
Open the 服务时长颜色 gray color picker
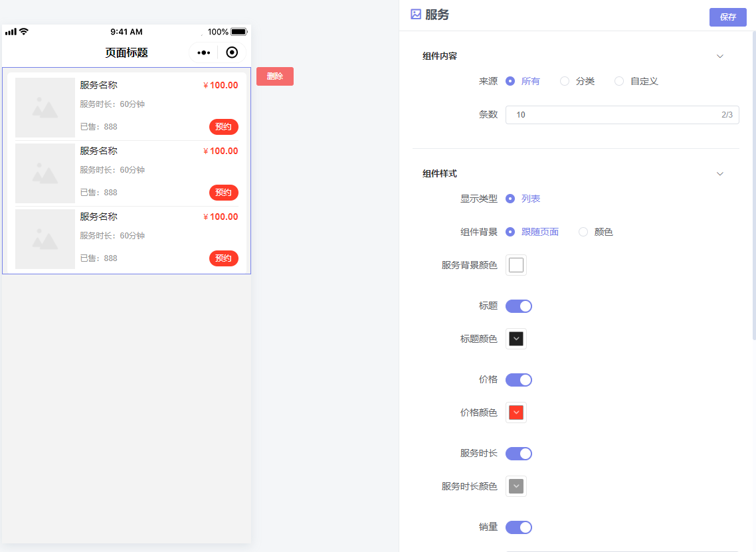pos(516,486)
